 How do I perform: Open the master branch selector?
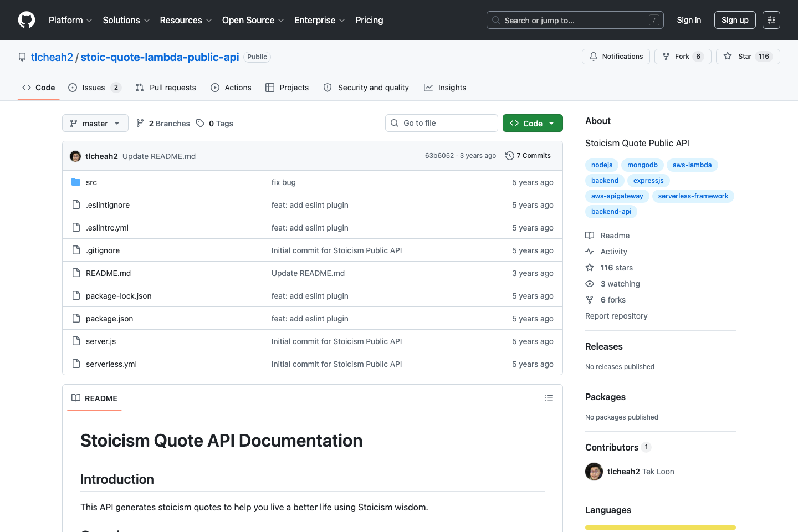click(x=95, y=123)
